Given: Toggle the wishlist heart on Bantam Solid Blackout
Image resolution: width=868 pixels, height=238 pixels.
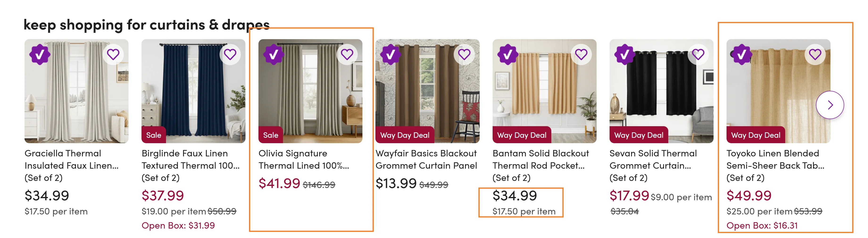Looking at the screenshot, I should click(581, 54).
